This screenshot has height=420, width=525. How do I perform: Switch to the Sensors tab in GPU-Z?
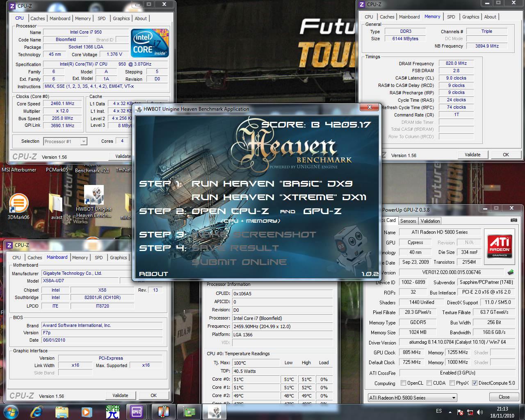click(x=408, y=221)
